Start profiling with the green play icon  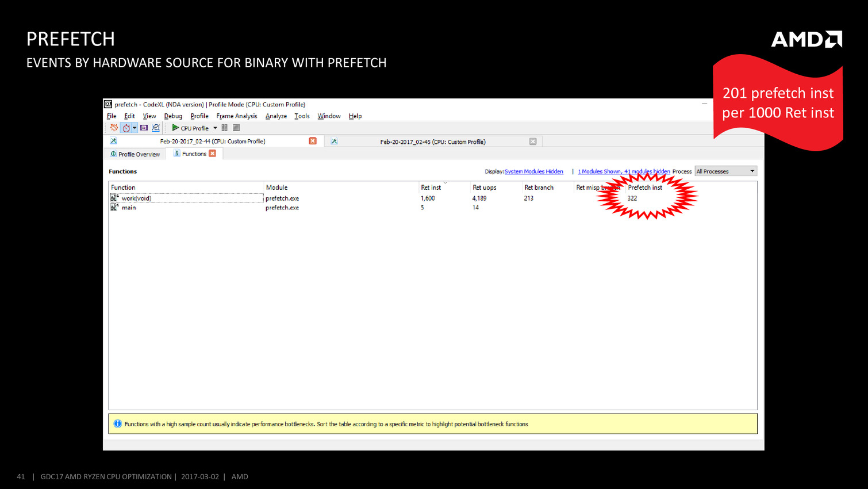[175, 128]
